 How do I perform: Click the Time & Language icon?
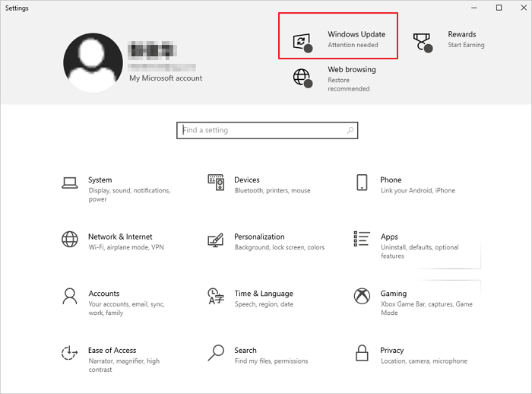pyautogui.click(x=216, y=296)
